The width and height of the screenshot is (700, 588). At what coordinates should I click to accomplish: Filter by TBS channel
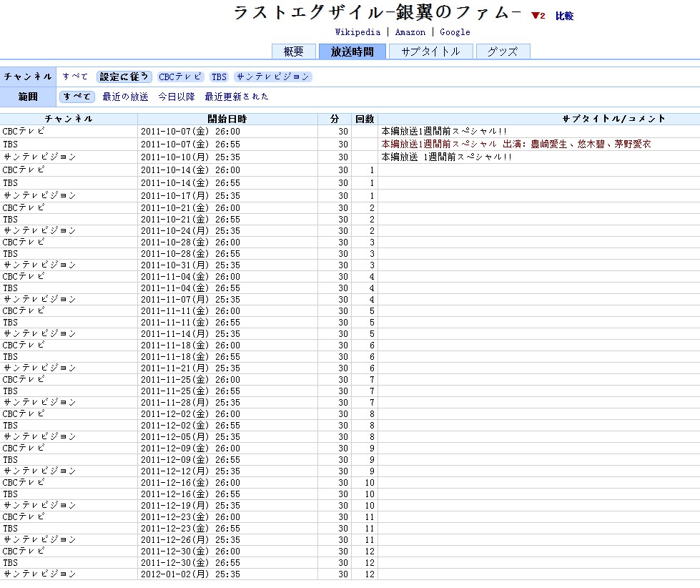(220, 77)
